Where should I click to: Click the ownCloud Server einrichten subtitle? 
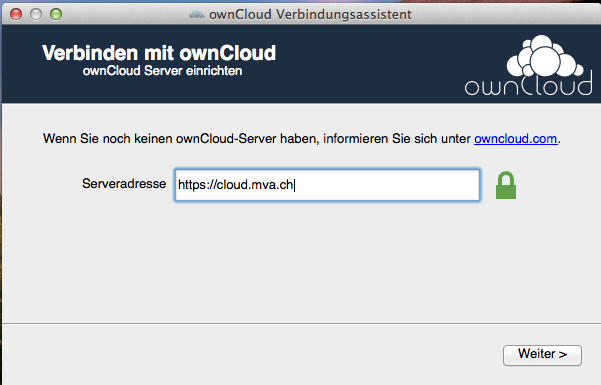pyautogui.click(x=163, y=71)
